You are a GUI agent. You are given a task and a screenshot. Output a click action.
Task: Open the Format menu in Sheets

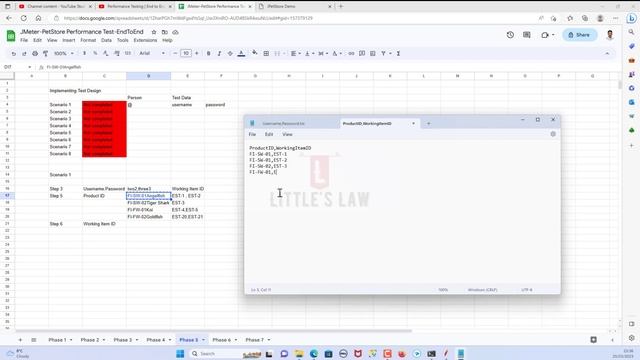[x=88, y=40]
